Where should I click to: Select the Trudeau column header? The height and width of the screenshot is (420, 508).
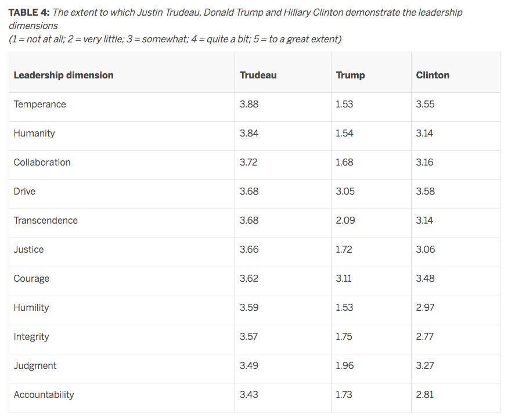[x=258, y=75]
